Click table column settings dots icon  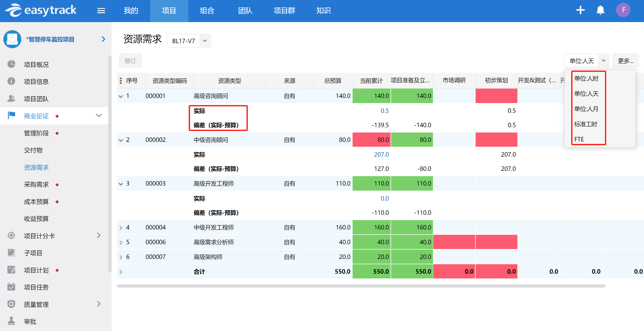tap(121, 81)
